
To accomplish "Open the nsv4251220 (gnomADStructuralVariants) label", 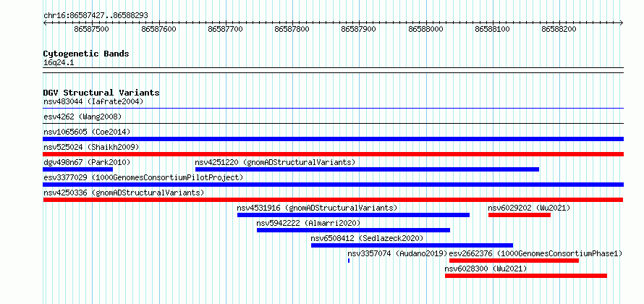I will [275, 162].
